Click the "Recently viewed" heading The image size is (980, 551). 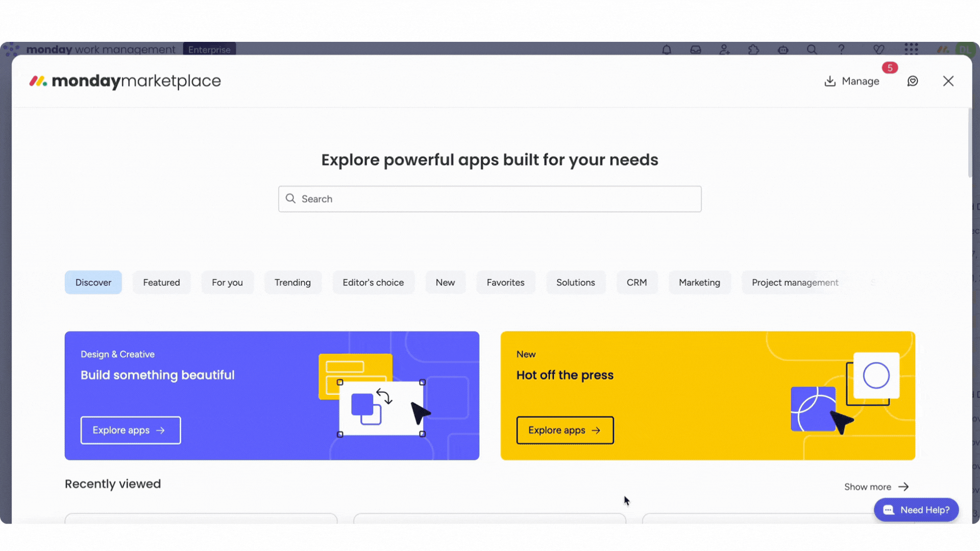(113, 484)
